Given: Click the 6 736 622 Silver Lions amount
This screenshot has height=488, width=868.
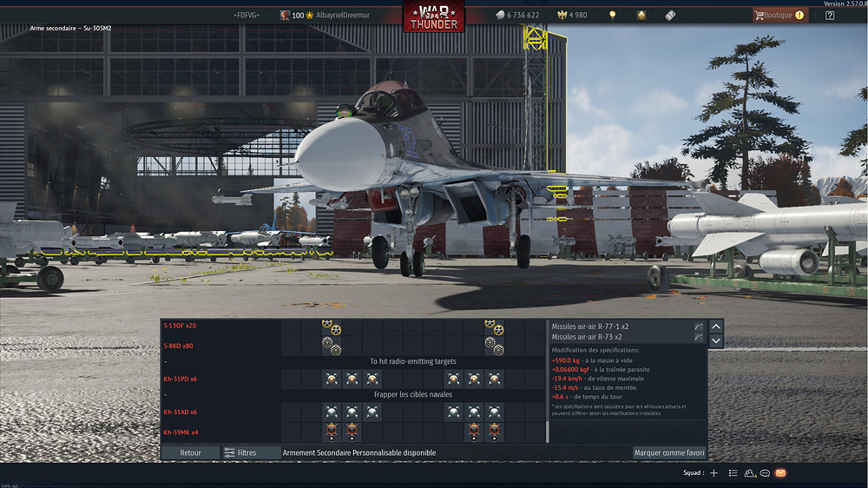Looking at the screenshot, I should click(523, 16).
